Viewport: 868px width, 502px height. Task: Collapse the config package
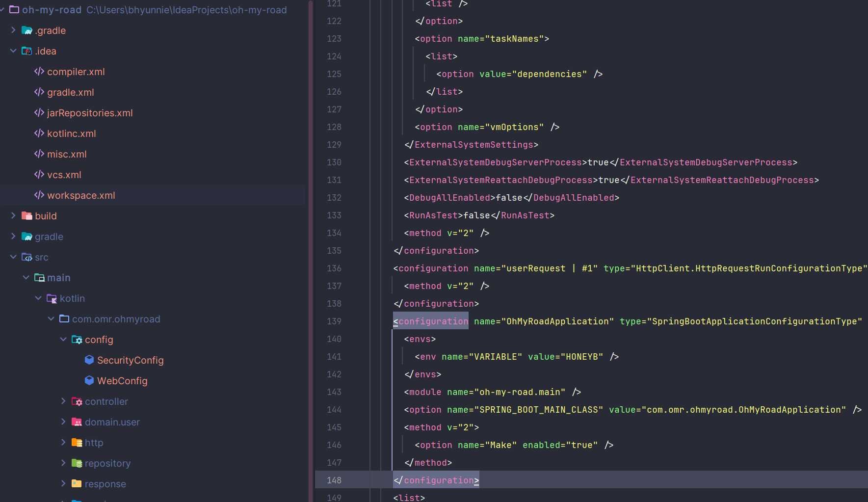[x=63, y=340]
